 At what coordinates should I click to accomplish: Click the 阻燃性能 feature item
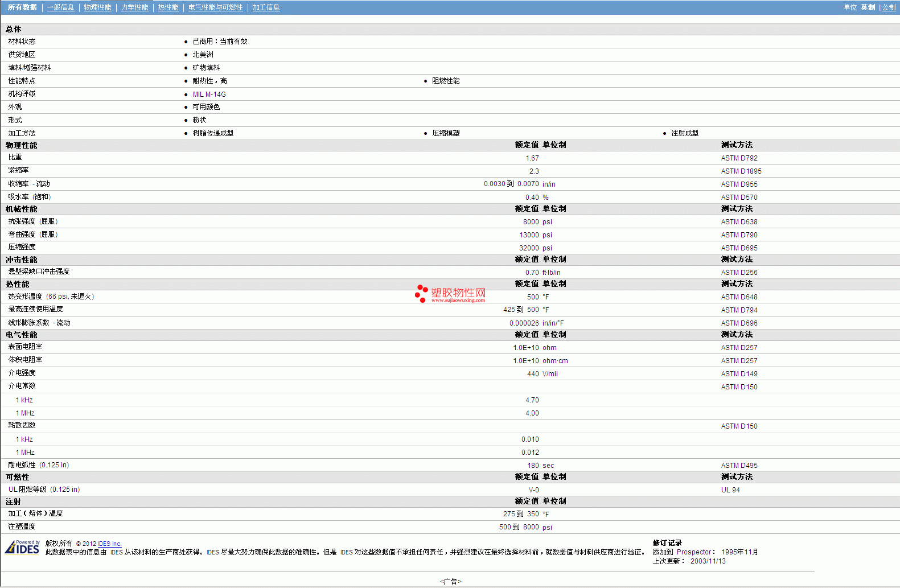(446, 81)
